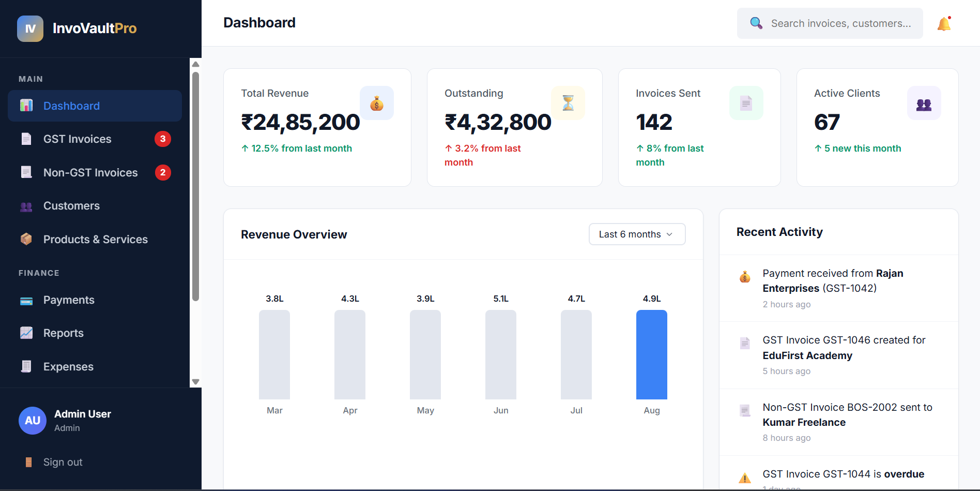This screenshot has height=491, width=980.
Task: Click the Sign out door icon
Action: (29, 462)
